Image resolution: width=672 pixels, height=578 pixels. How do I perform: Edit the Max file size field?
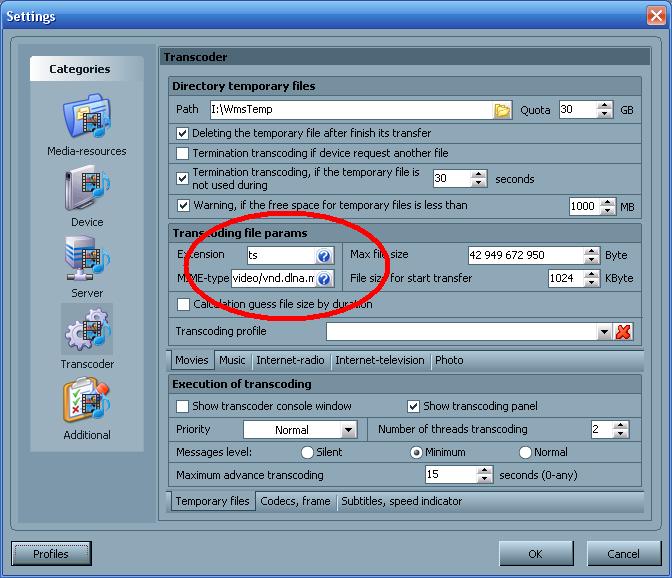[x=526, y=255]
